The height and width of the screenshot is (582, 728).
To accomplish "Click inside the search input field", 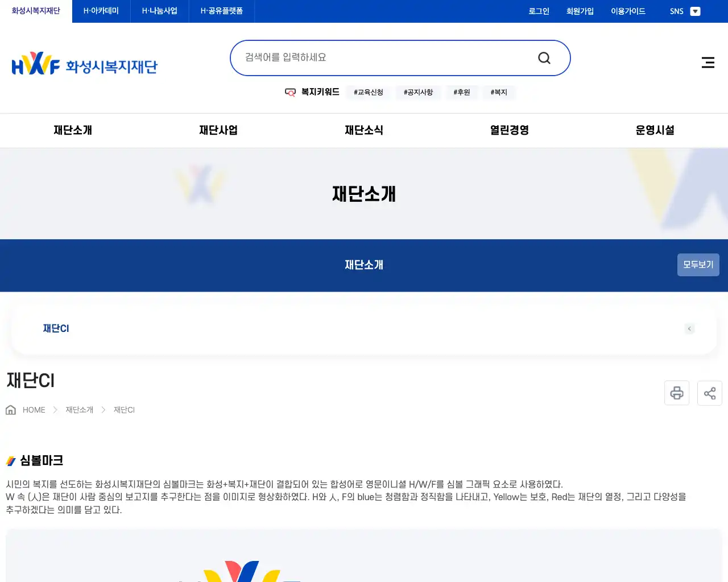I will pos(370,57).
